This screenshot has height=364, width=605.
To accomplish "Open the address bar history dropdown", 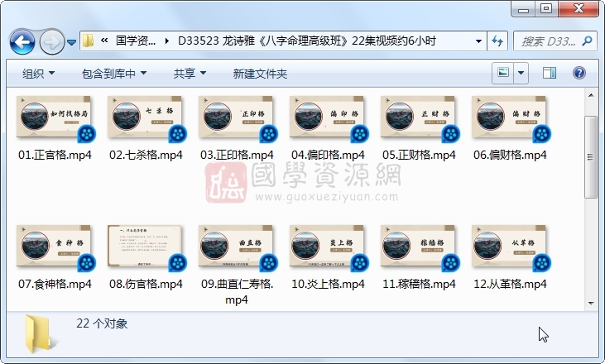I will [x=478, y=41].
